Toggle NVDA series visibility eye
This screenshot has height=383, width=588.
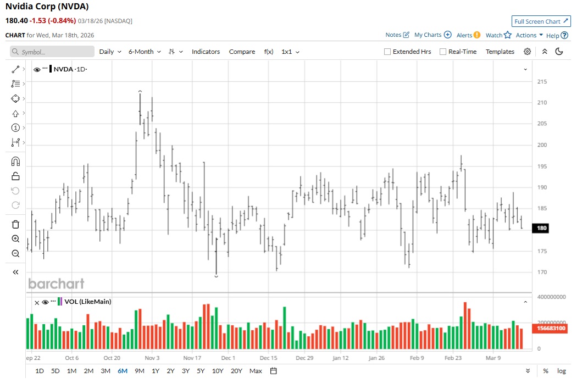pos(37,69)
